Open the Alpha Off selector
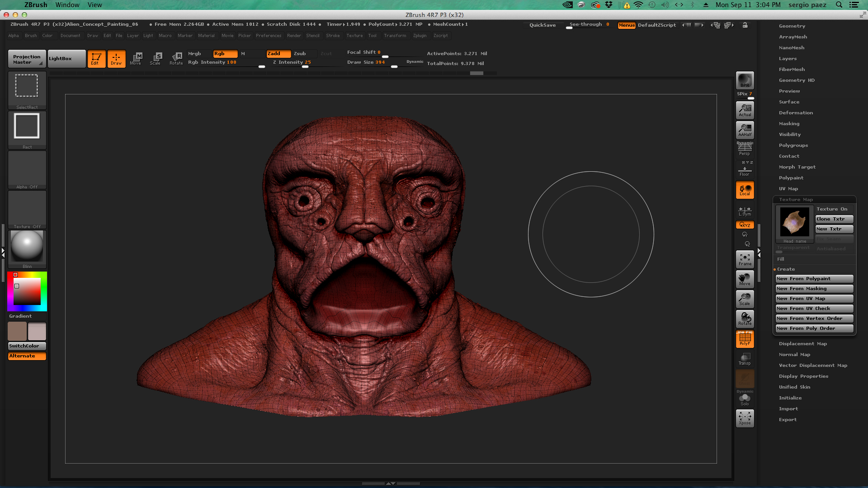The image size is (868, 488). click(x=27, y=170)
